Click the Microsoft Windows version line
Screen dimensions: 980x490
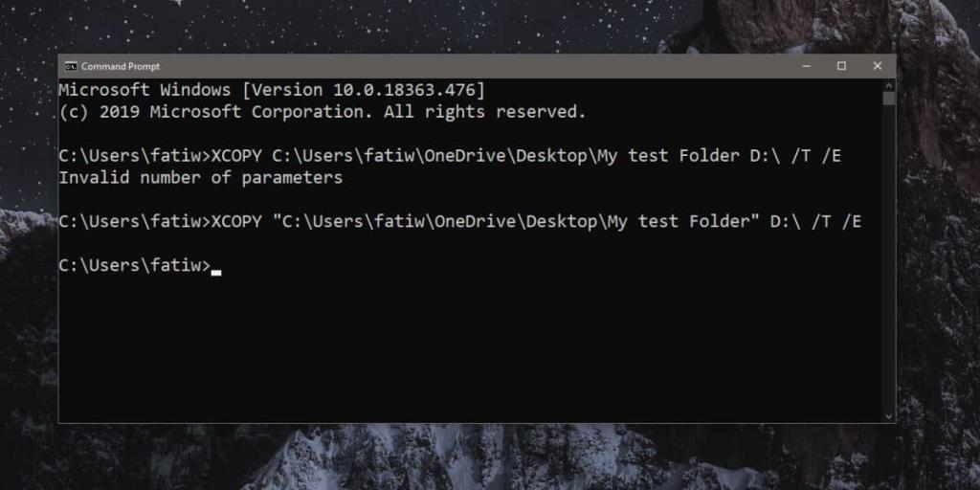click(272, 90)
